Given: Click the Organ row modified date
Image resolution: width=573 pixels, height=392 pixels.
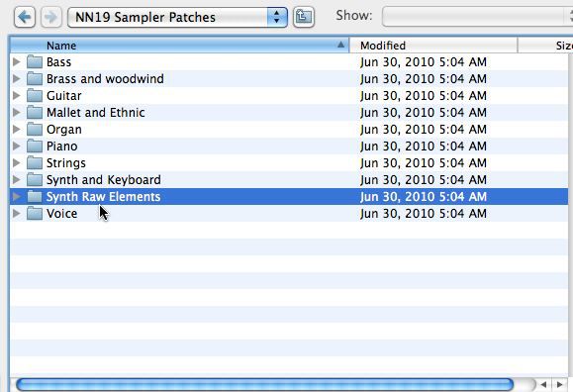Looking at the screenshot, I should coord(424,130).
